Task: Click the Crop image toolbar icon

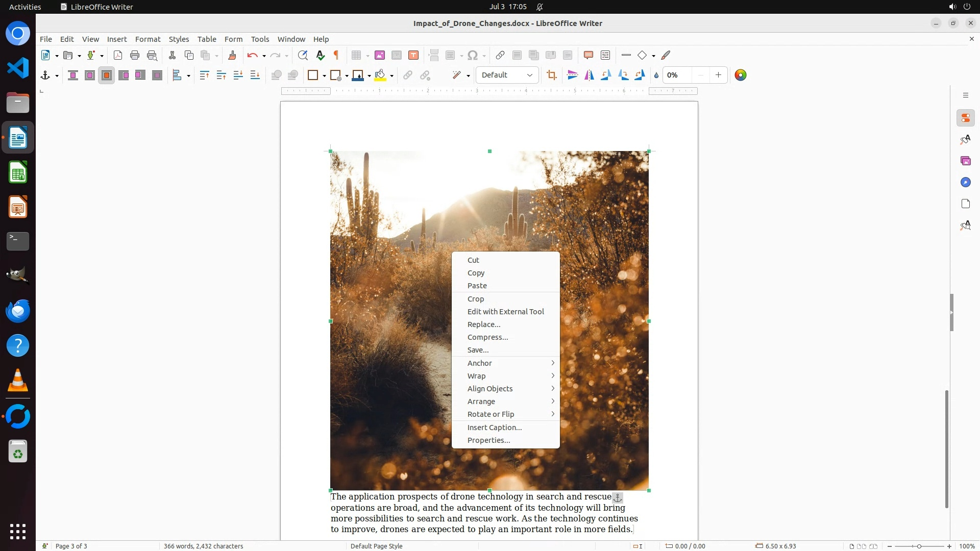Action: point(551,75)
